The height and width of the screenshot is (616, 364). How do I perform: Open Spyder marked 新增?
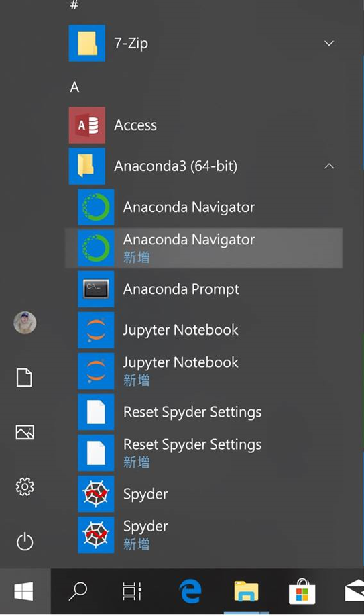coord(96,535)
